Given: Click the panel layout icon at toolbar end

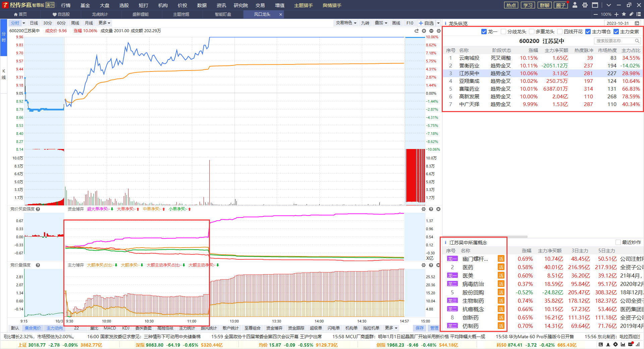Looking at the screenshot, I should pos(639,14).
